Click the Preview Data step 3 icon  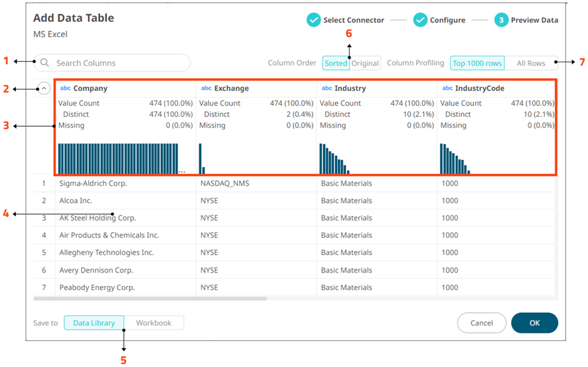click(x=501, y=20)
